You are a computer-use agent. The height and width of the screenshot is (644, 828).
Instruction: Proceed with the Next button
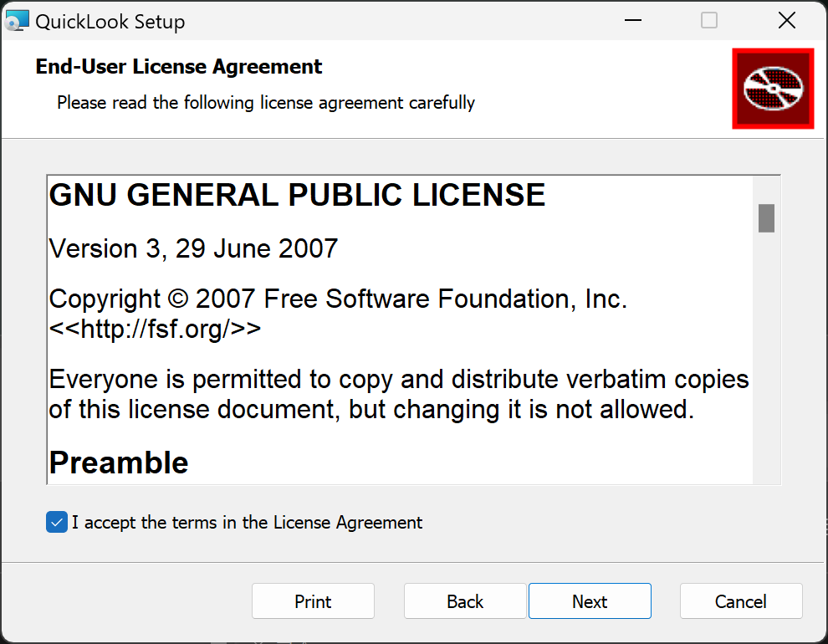590,601
